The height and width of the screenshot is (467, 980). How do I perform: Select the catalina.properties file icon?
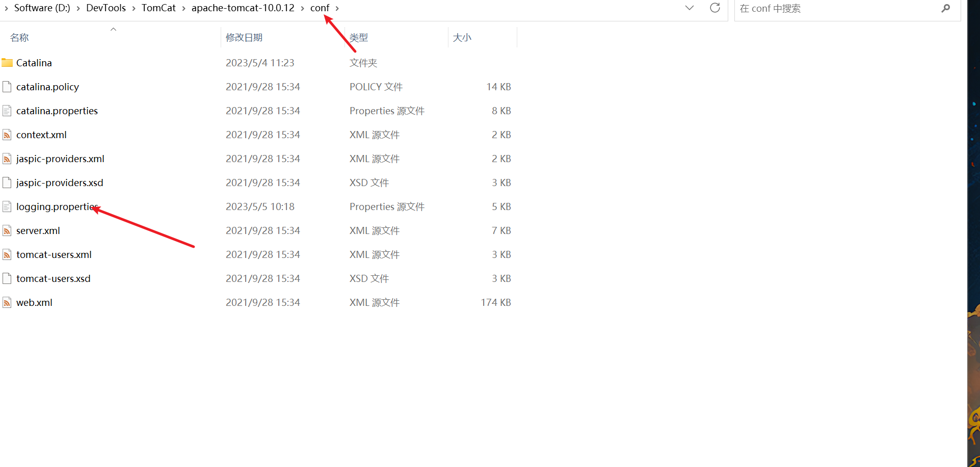click(x=7, y=111)
